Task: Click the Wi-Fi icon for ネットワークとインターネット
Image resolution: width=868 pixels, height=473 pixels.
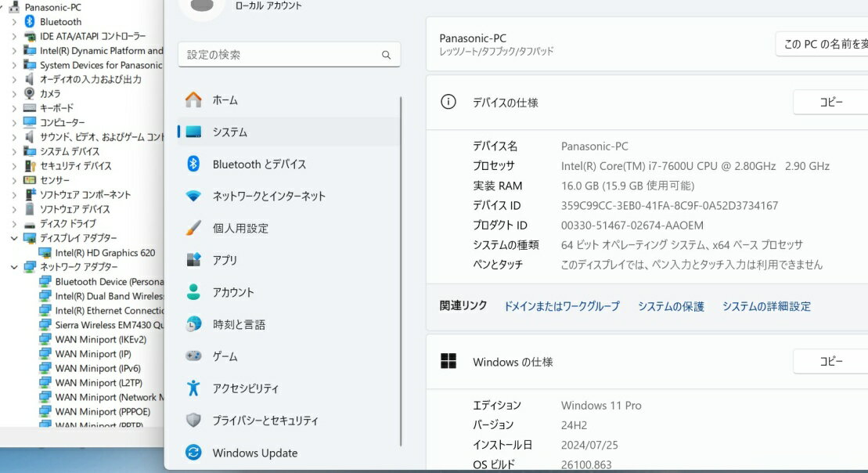Action: tap(193, 197)
